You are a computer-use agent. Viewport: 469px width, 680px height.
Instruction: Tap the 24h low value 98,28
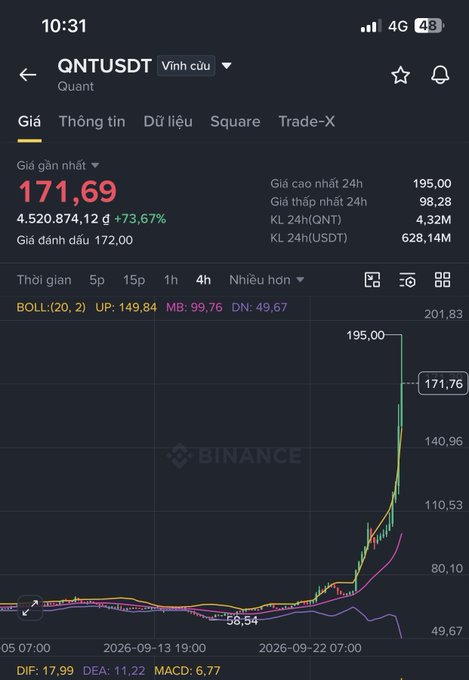tap(435, 202)
